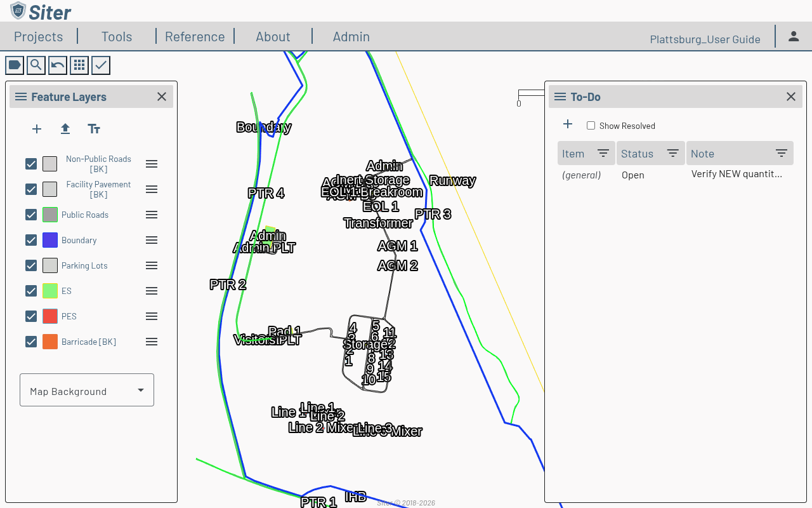The height and width of the screenshot is (508, 812).
Task: Toggle PES layer visibility checkbox
Action: tap(31, 316)
